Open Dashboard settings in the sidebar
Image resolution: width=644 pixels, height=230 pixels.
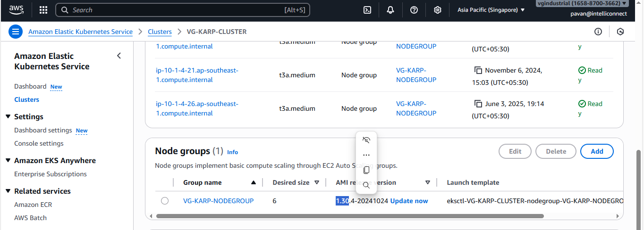click(x=43, y=130)
